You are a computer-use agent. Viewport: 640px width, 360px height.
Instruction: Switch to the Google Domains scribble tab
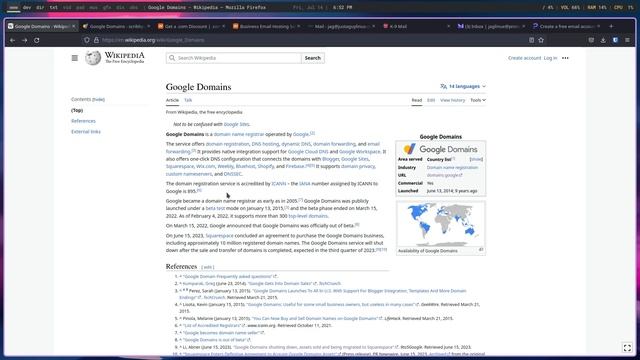pyautogui.click(x=116, y=26)
